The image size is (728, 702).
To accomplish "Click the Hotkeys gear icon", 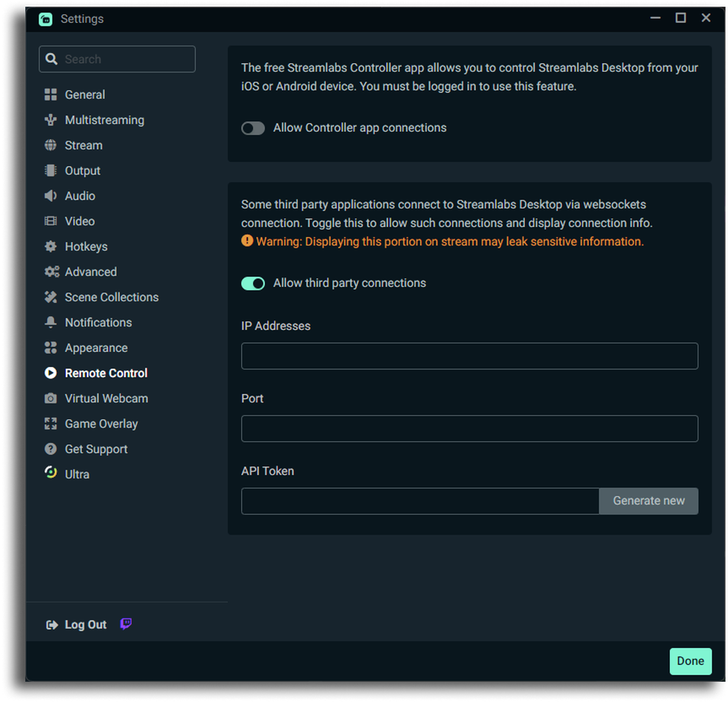I will [50, 246].
